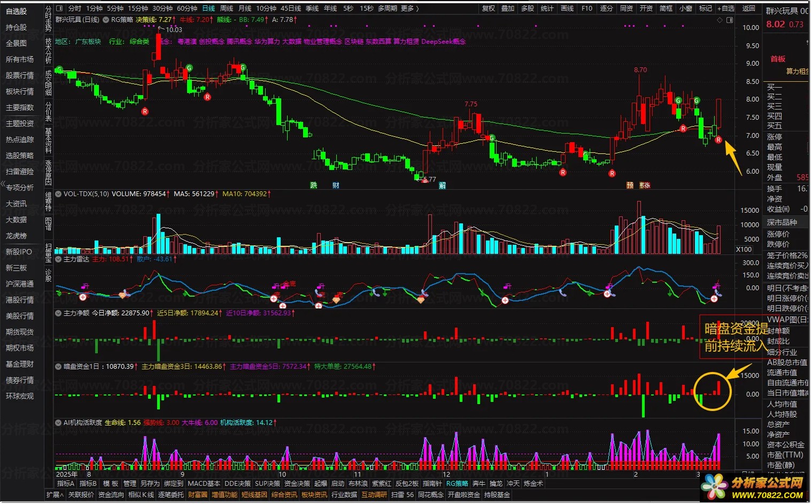Screen dimensions: 812x504
Task: Click the 跌 event marker below the chart
Action: point(314,185)
